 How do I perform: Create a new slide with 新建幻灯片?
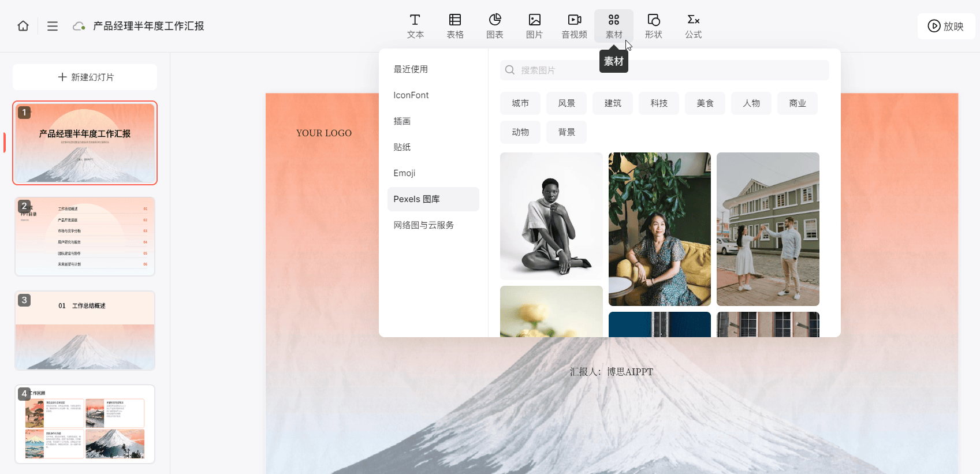click(x=85, y=77)
